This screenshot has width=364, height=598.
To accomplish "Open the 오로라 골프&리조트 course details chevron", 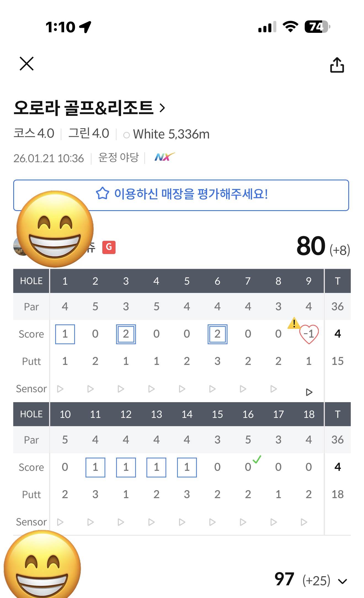I will 162,108.
